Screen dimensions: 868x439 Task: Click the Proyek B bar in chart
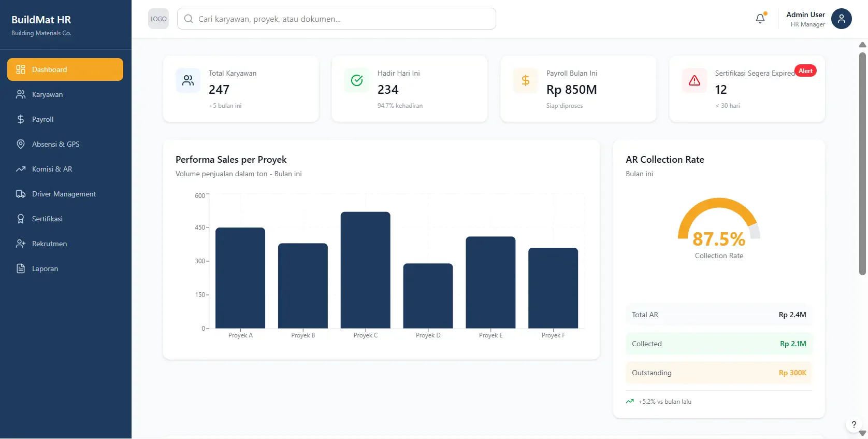pyautogui.click(x=303, y=286)
